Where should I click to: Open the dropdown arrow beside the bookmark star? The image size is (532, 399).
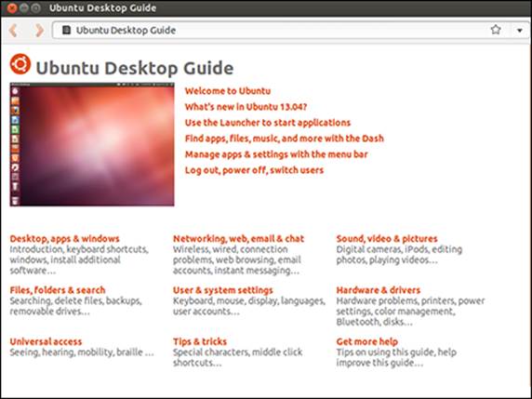(520, 31)
